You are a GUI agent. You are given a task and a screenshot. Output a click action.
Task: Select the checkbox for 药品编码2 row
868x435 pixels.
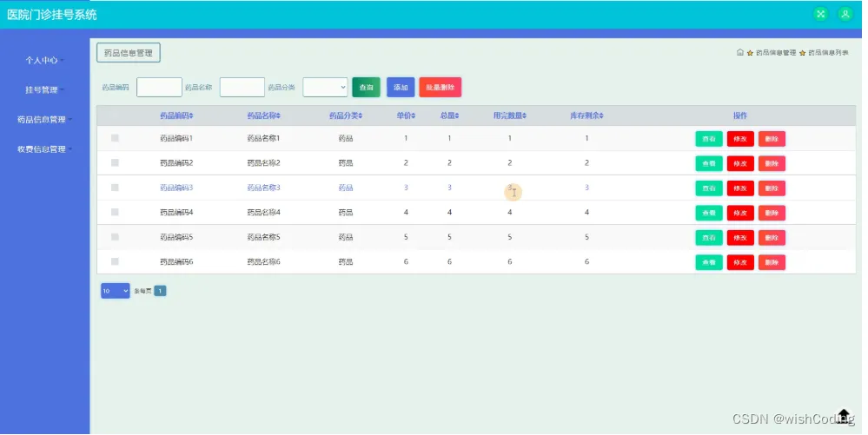pyautogui.click(x=115, y=162)
